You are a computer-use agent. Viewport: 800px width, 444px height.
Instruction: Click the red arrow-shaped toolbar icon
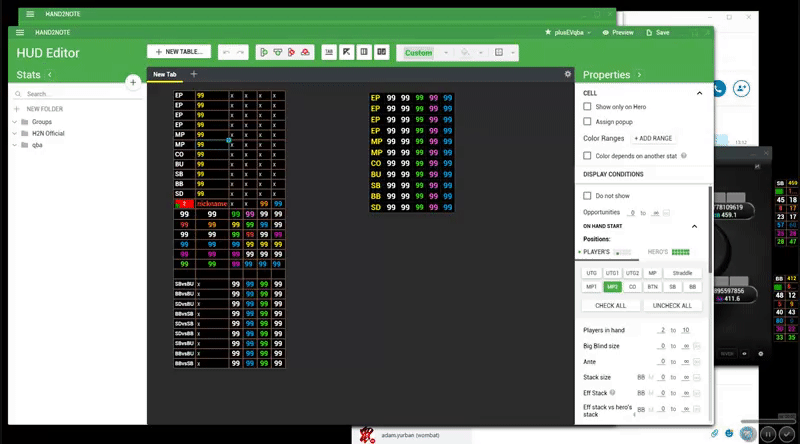[291, 52]
